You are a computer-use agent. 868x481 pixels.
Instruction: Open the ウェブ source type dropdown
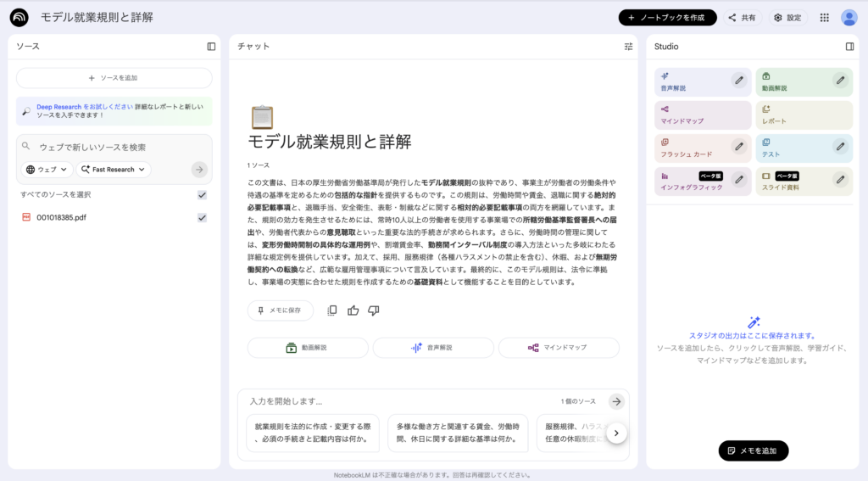coord(47,170)
